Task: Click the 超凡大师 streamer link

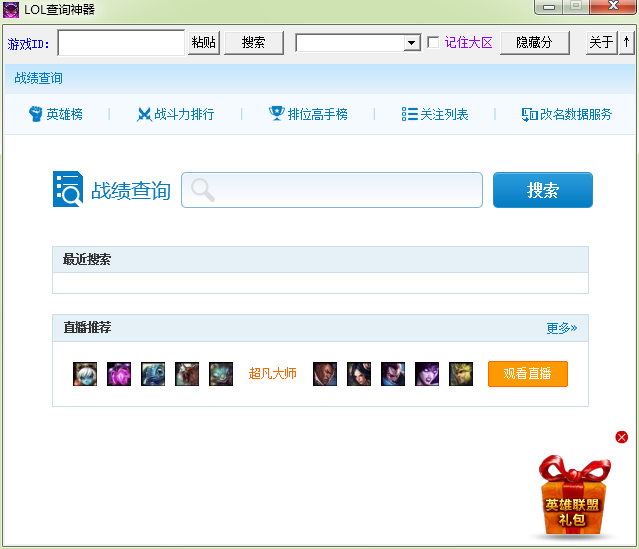Action: (273, 373)
